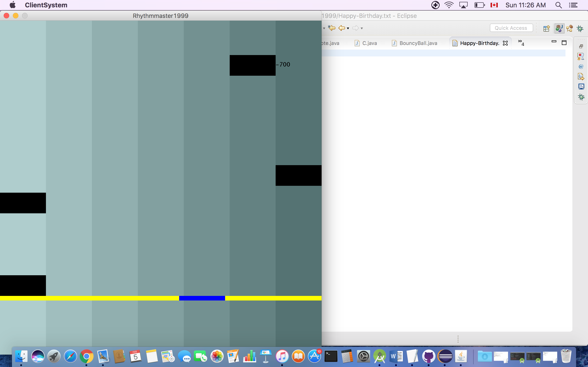Switch to the Debug perspective in top toolbar
Viewport: 588px width, 367px height.
[x=580, y=28]
